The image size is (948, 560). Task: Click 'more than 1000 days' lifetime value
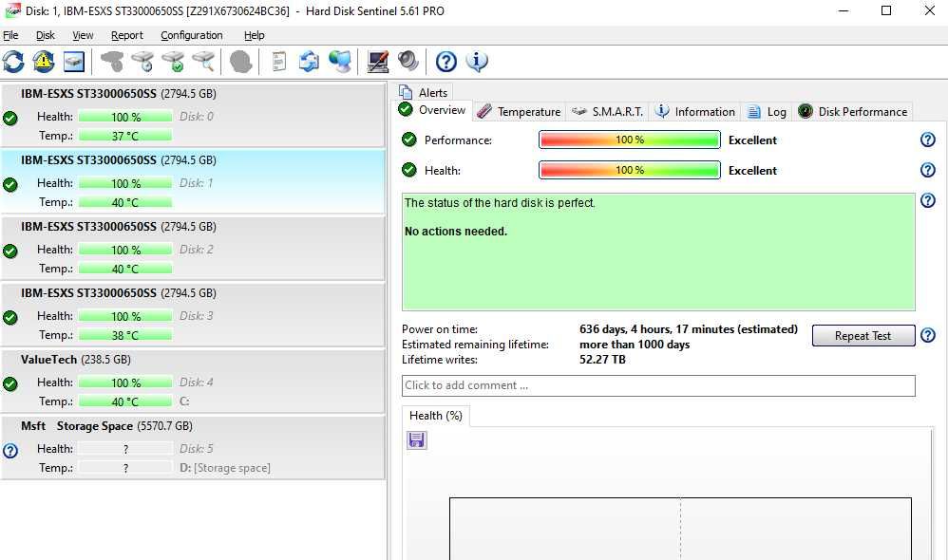pos(635,345)
